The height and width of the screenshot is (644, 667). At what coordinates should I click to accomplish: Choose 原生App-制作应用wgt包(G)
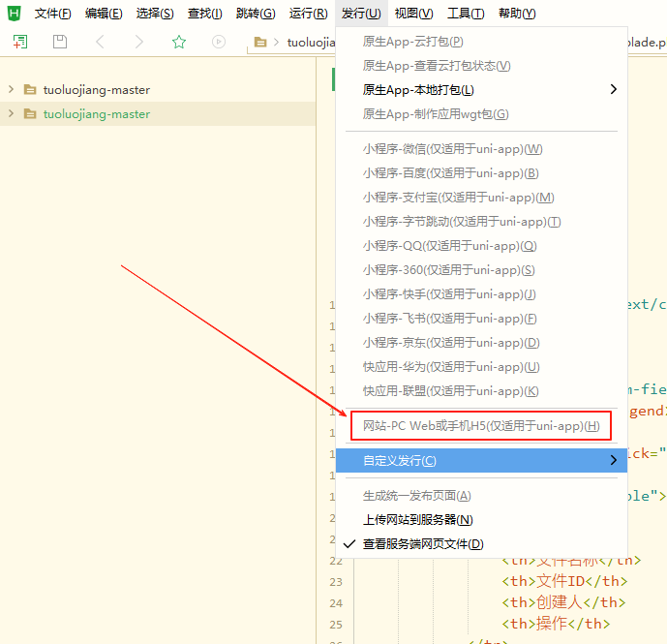coord(481,114)
